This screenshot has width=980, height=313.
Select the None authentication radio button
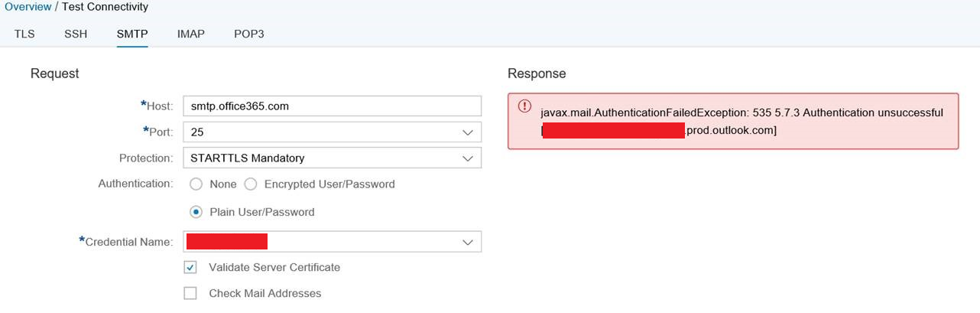[196, 184]
